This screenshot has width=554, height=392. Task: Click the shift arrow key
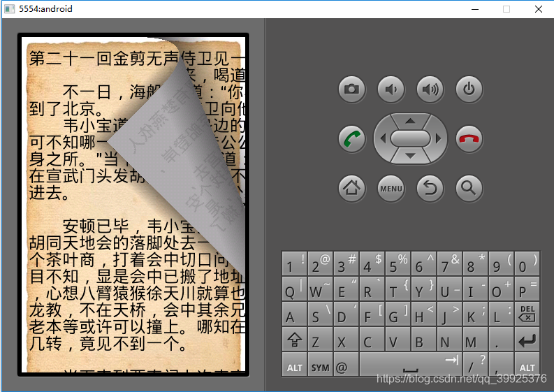click(294, 339)
